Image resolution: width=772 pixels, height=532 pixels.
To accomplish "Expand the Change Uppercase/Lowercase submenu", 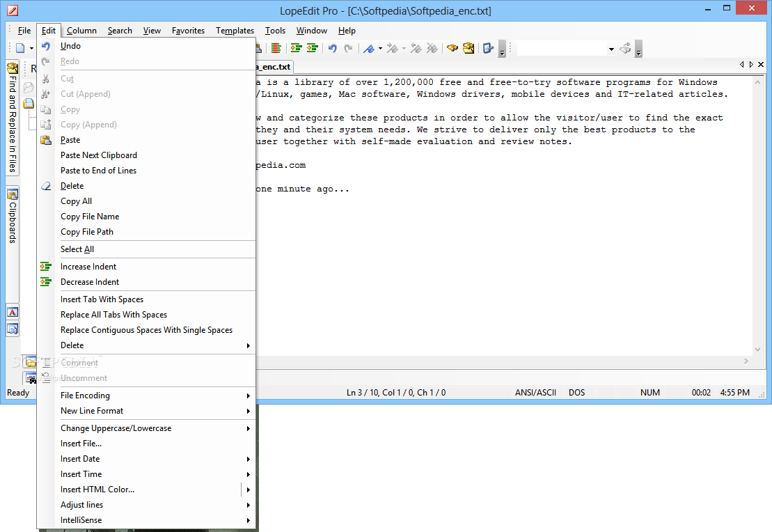I will pyautogui.click(x=146, y=428).
